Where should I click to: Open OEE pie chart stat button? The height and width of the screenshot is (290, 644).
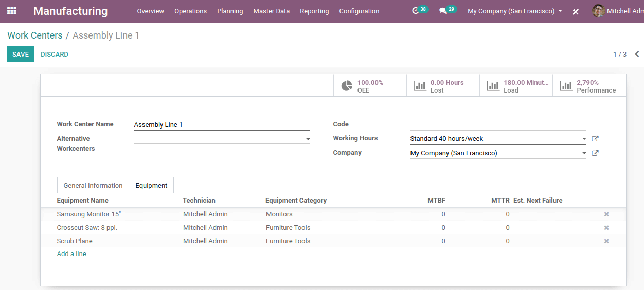tap(370, 86)
